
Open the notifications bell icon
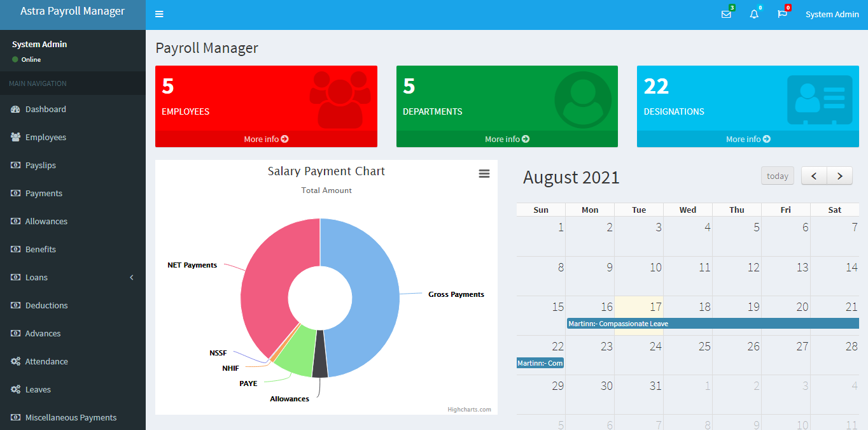click(x=754, y=15)
